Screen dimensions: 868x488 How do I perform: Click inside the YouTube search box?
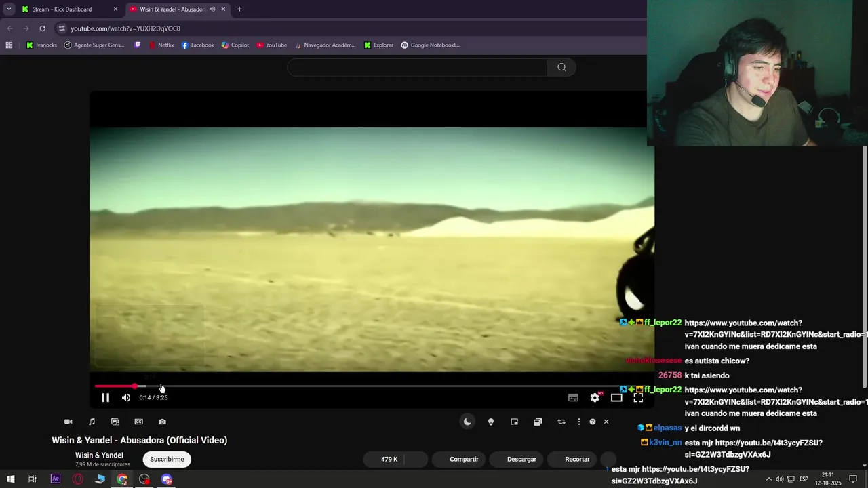pyautogui.click(x=417, y=67)
